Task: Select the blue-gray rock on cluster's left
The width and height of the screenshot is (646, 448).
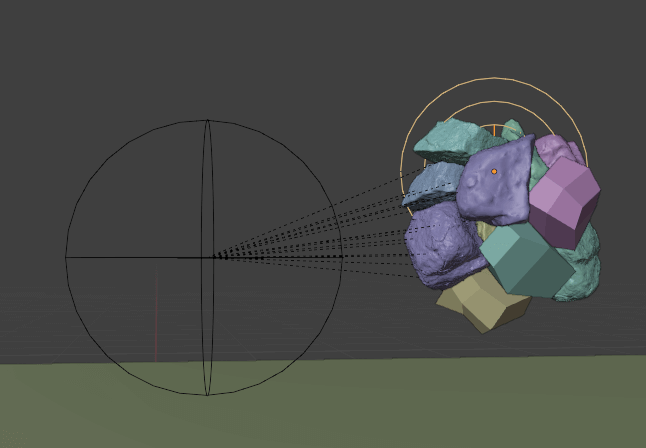Action: click(430, 182)
